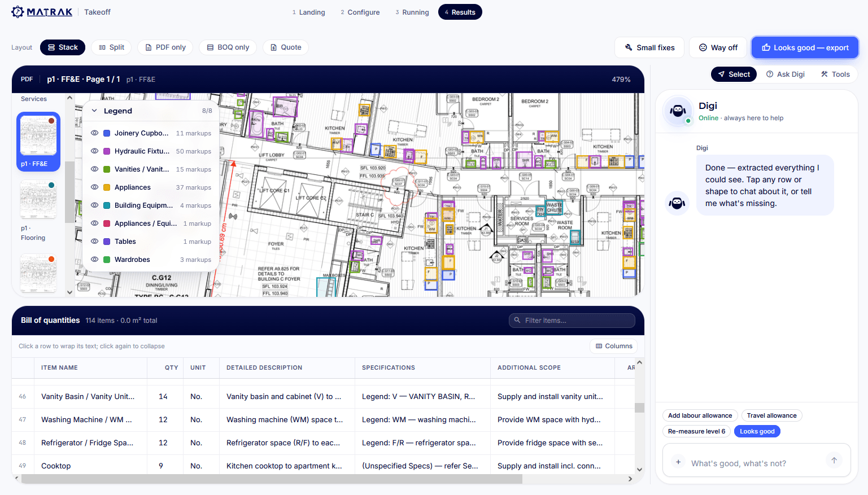868x495 pixels.
Task: Switch to Ask Digi tab
Action: pos(785,75)
